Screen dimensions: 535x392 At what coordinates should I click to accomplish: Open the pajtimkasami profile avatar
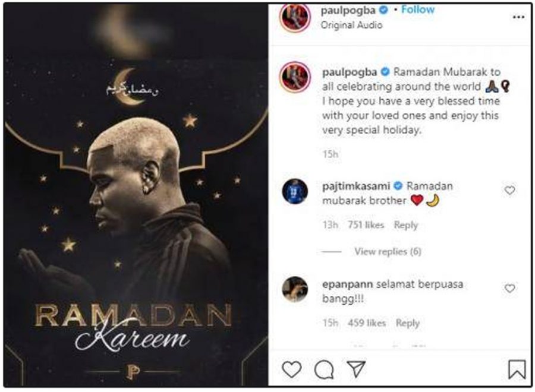295,191
